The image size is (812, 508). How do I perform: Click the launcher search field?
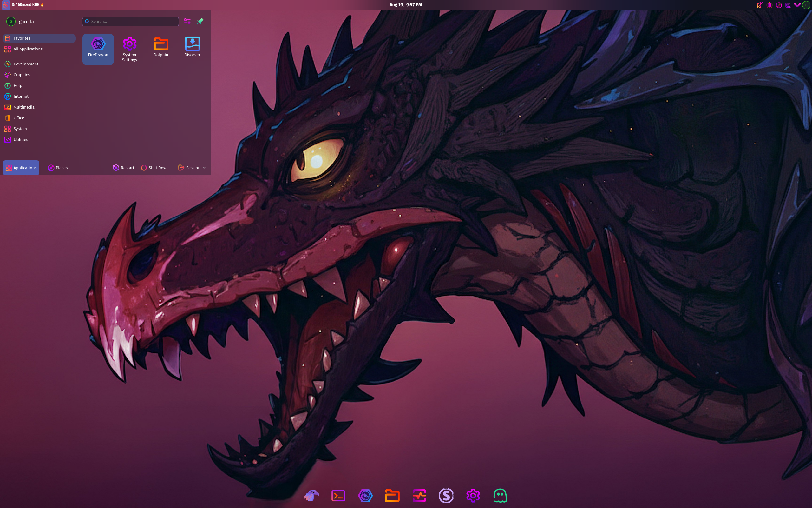[x=131, y=22]
